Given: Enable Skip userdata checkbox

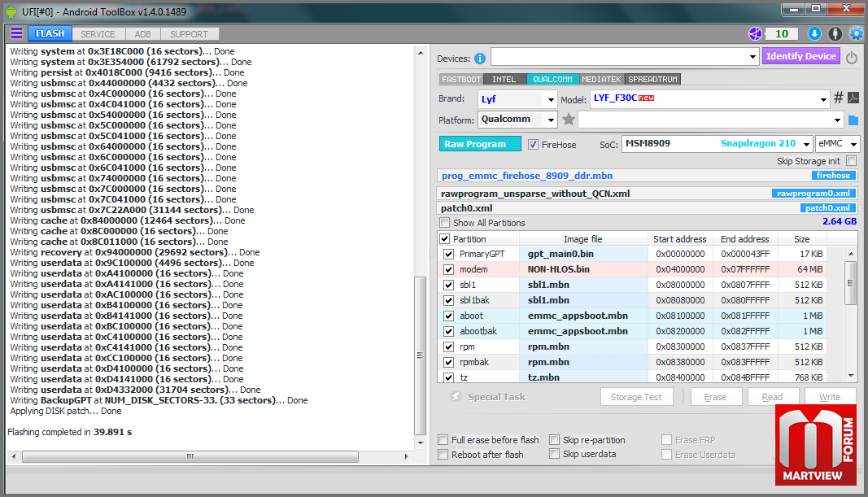Looking at the screenshot, I should point(554,454).
